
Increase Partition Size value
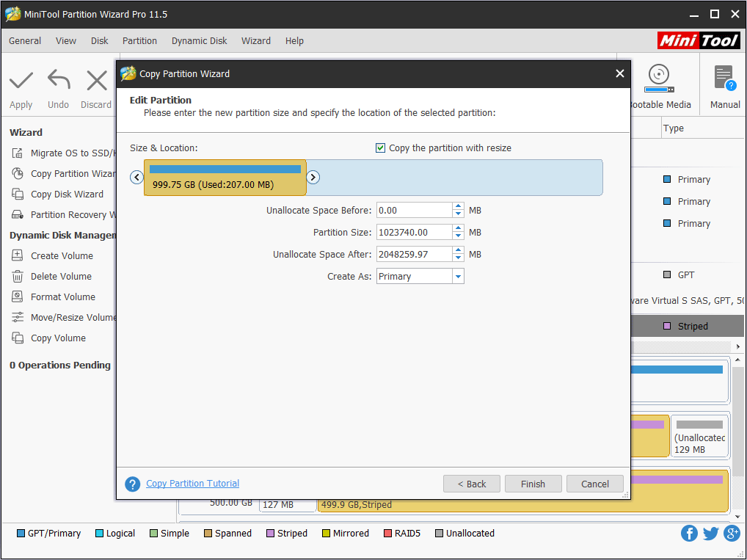(458, 228)
